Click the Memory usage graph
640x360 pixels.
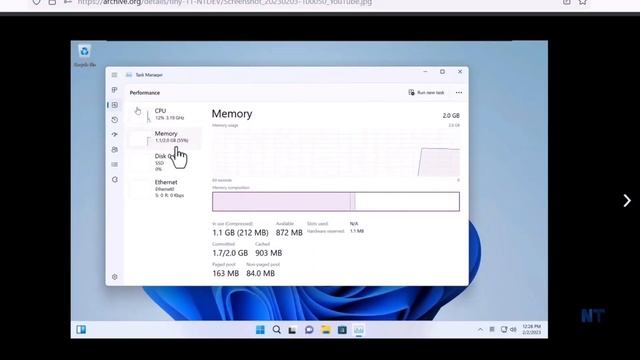click(x=336, y=153)
